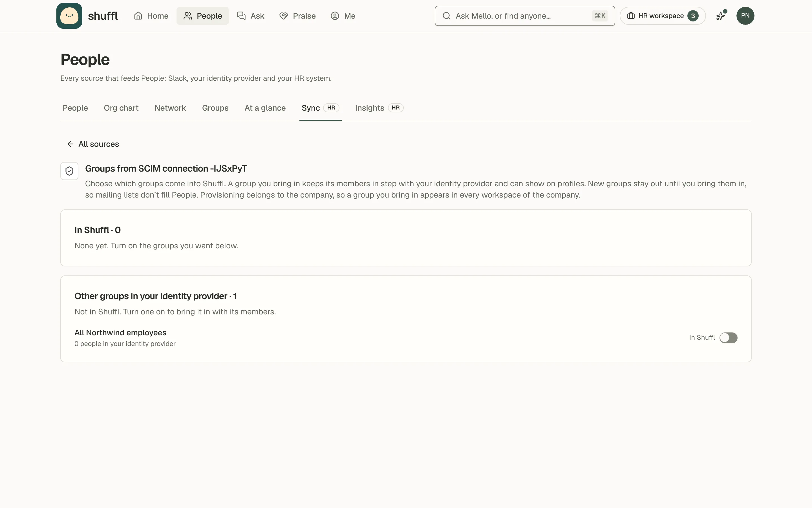The height and width of the screenshot is (508, 812).
Task: Open the sparkle notifications icon
Action: (721, 16)
